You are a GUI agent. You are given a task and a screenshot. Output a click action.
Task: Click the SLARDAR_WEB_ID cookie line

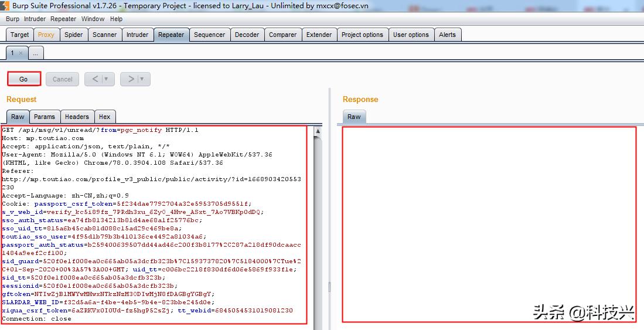coord(108,302)
